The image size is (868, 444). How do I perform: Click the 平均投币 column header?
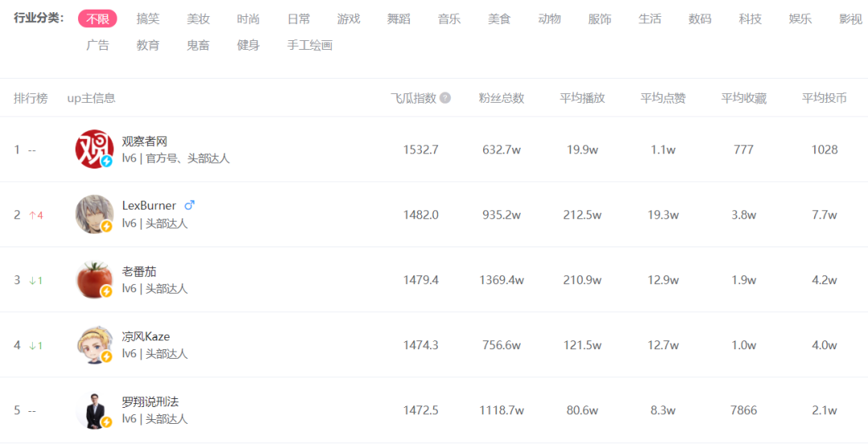coord(825,98)
